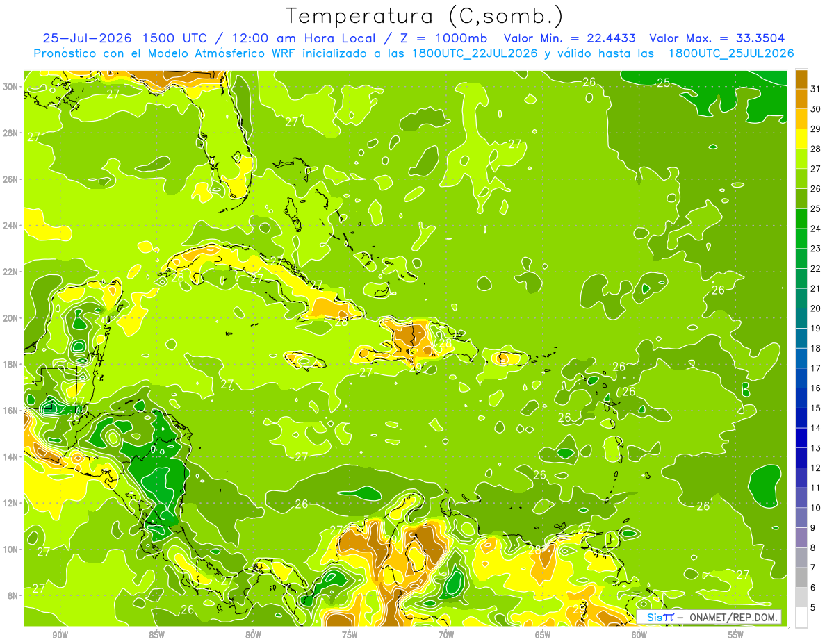Screen dimensions: 834x644
Task: Click the legend color band between 28 and 29
Action: 801,139
